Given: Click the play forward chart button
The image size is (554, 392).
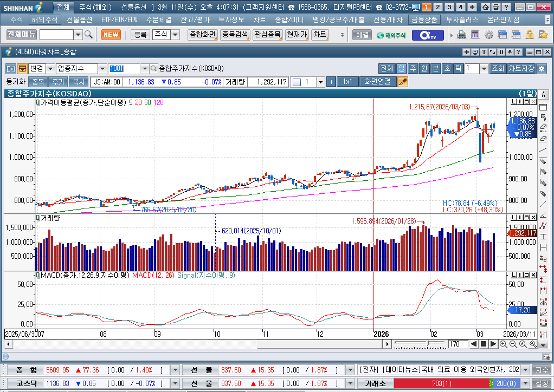Looking at the screenshot, I should click(x=493, y=344).
